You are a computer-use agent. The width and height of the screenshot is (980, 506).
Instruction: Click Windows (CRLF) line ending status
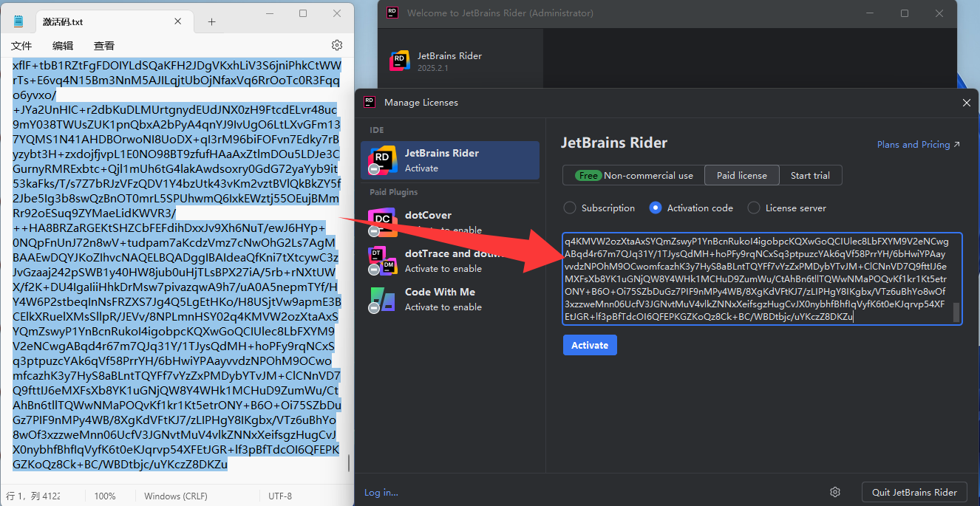(177, 496)
